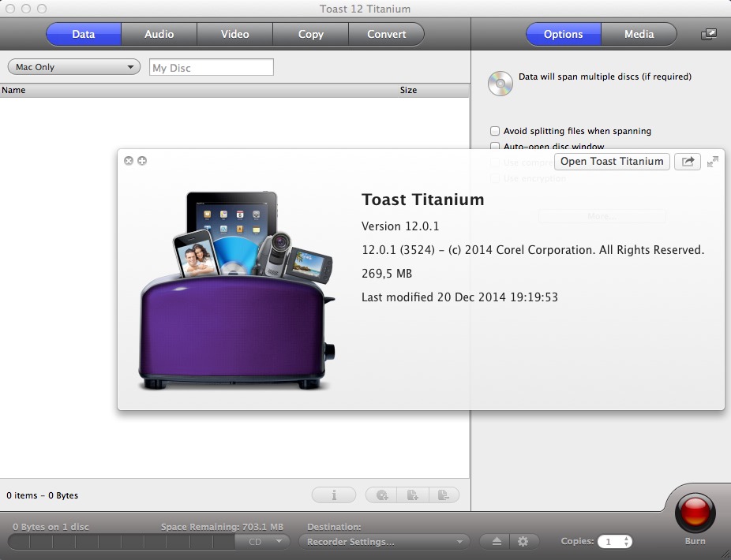
Task: Show the Media panel tab
Action: click(639, 34)
